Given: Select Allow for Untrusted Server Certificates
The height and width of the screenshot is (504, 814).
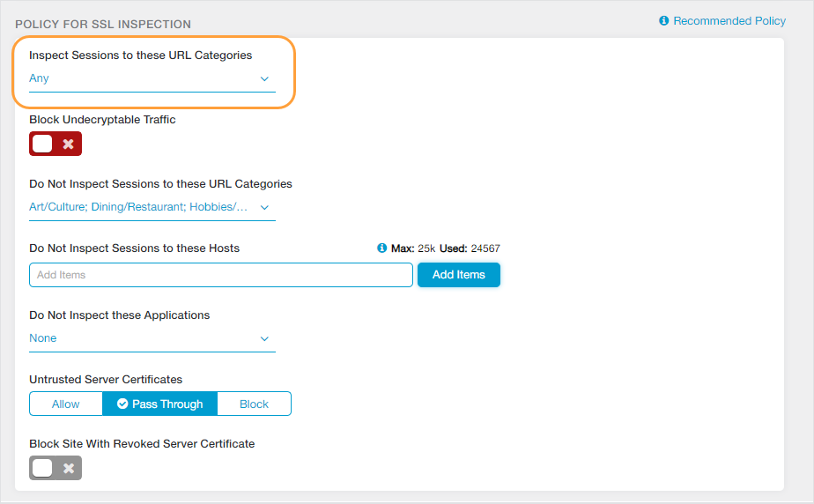Looking at the screenshot, I should (66, 404).
